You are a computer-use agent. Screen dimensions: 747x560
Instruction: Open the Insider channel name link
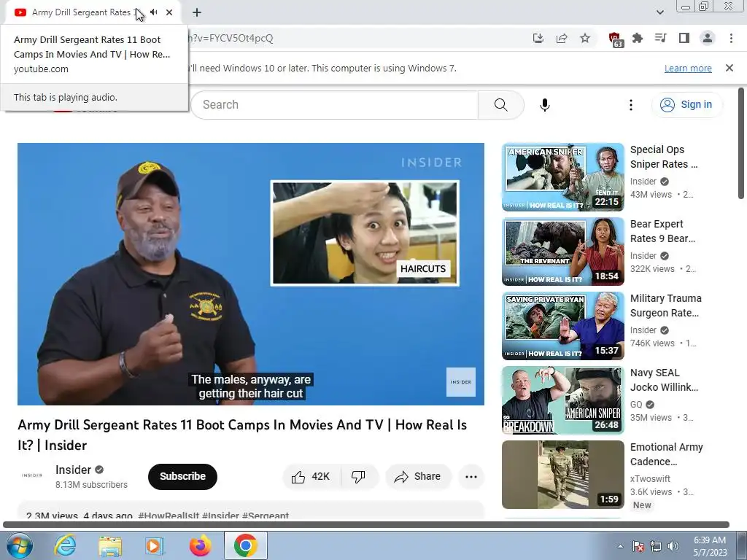[x=74, y=470]
